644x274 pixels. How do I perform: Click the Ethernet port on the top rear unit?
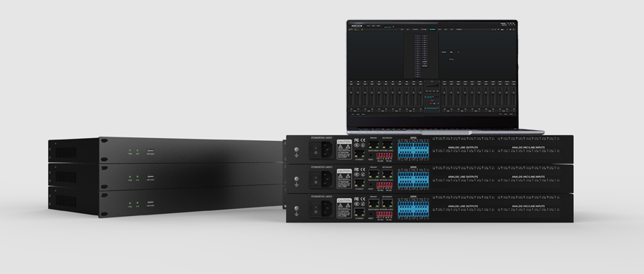359,155
